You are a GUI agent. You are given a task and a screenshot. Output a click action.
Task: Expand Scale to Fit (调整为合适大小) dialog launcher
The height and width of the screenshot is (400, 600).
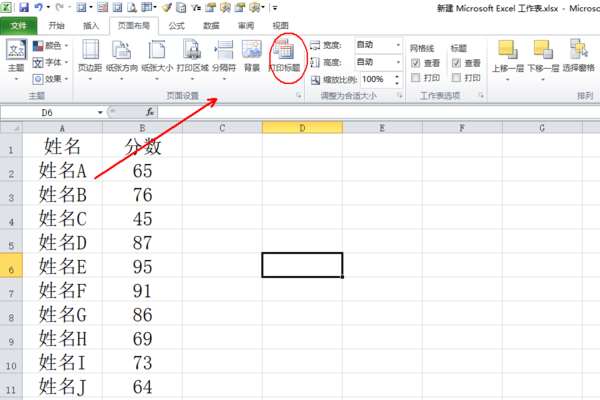399,96
